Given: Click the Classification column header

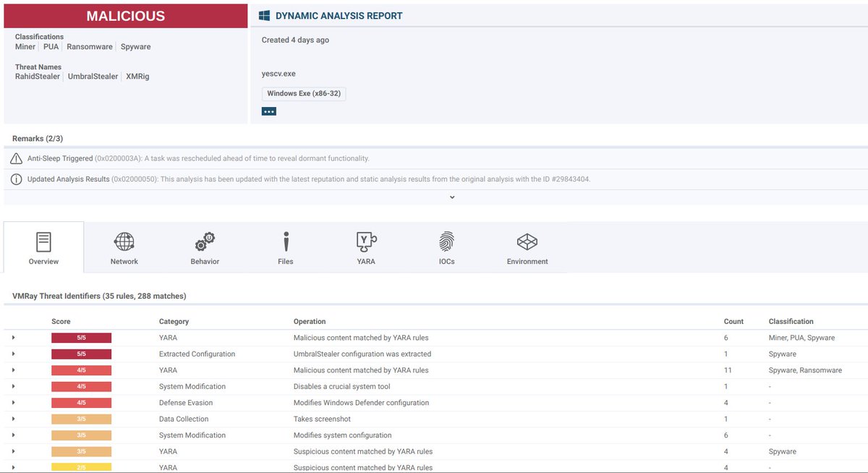Looking at the screenshot, I should 791,321.
